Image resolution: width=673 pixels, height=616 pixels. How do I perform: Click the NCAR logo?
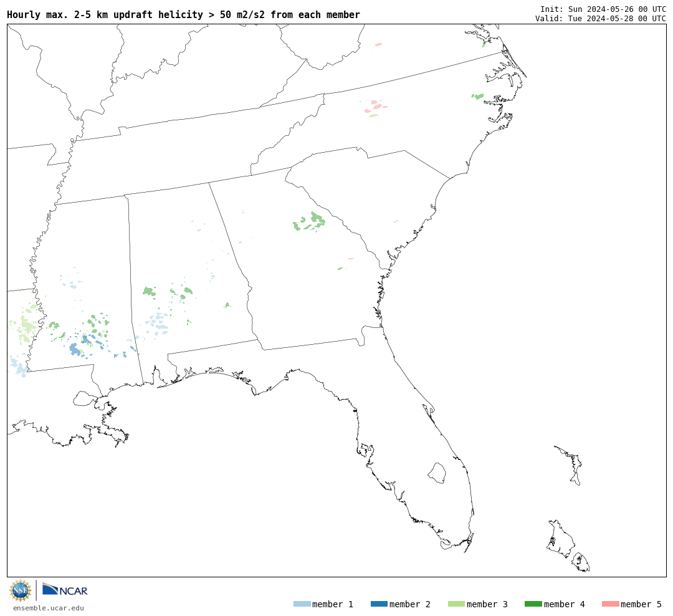pos(65,589)
